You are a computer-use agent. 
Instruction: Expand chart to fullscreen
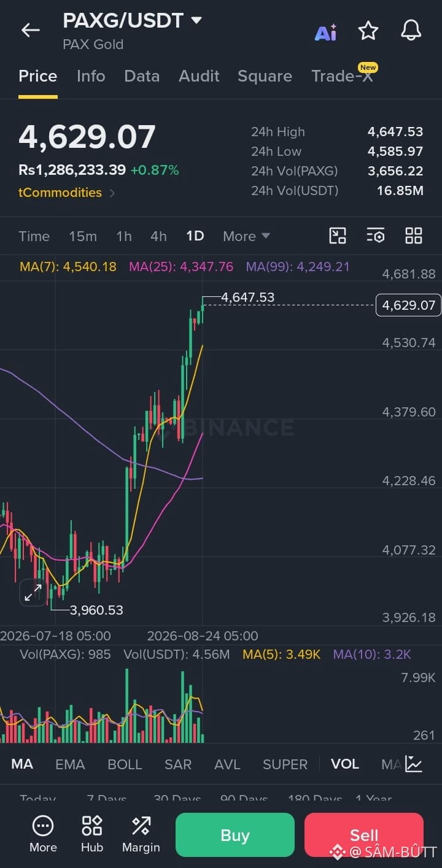[x=32, y=593]
